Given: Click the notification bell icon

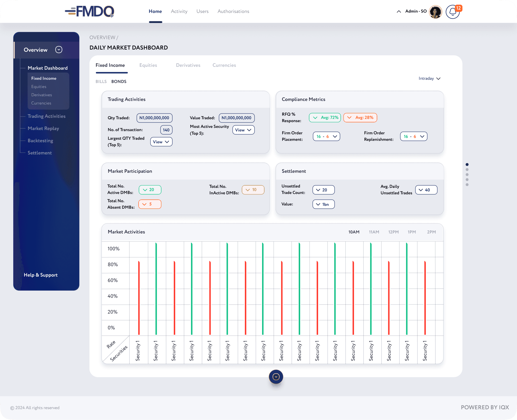Looking at the screenshot, I should (x=452, y=11).
